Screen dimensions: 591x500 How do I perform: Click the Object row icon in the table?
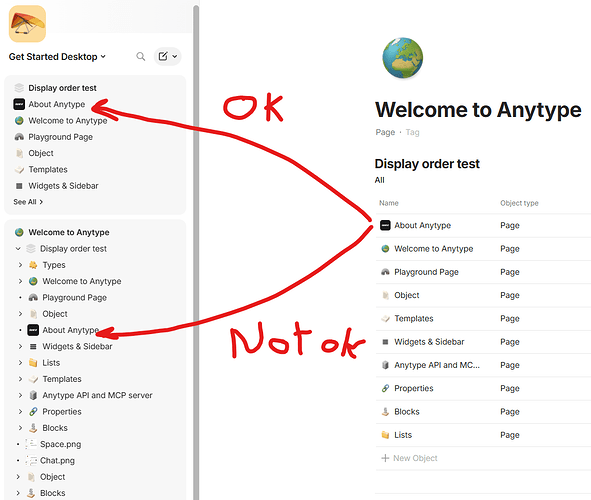coord(385,295)
